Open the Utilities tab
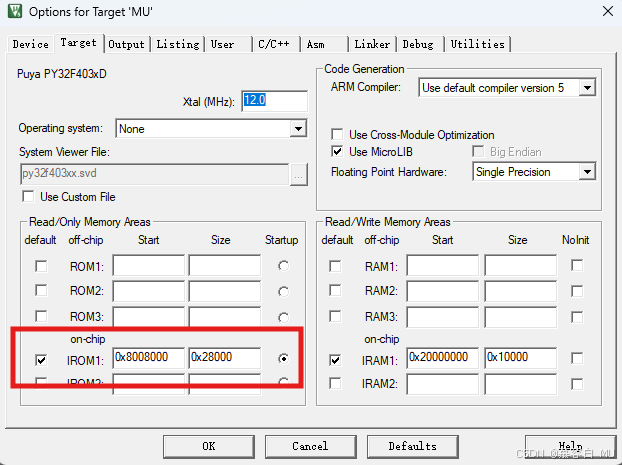The width and height of the screenshot is (622, 465). [478, 44]
